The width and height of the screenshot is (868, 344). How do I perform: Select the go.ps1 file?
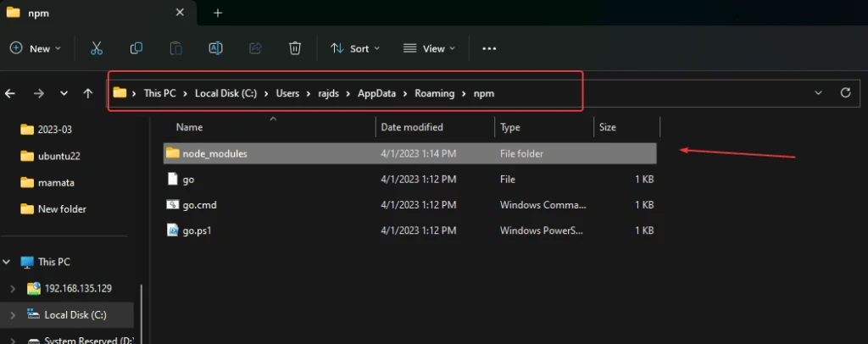point(410,230)
